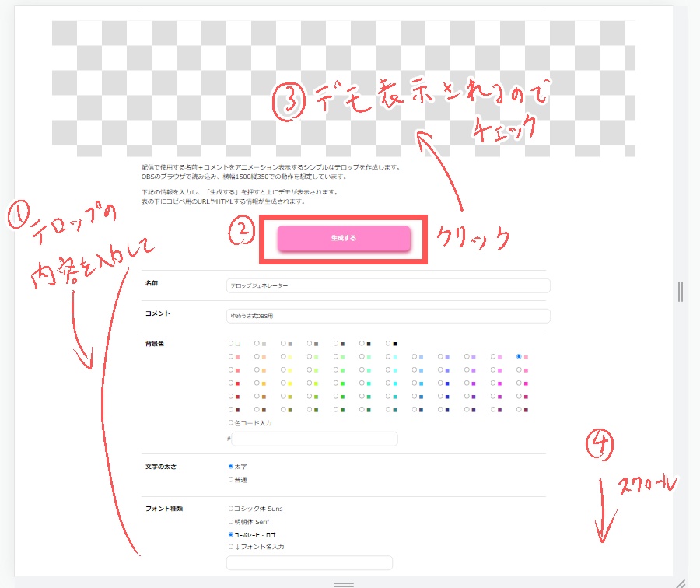
Task: Click the bottom horizontal scrollbar handle
Action: (343, 584)
